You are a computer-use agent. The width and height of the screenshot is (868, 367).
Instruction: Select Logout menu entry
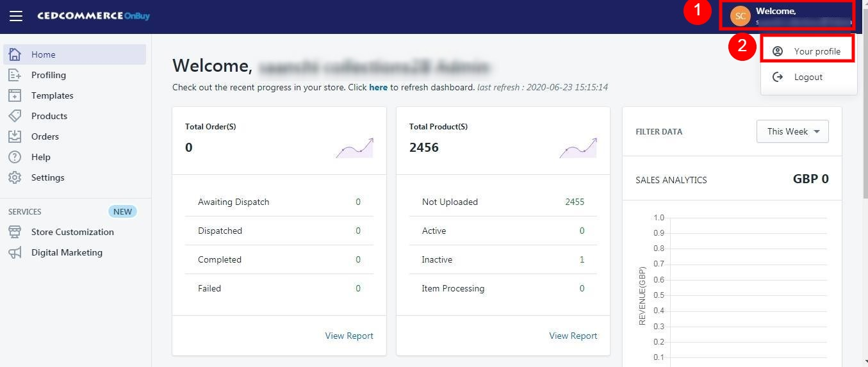tap(808, 77)
